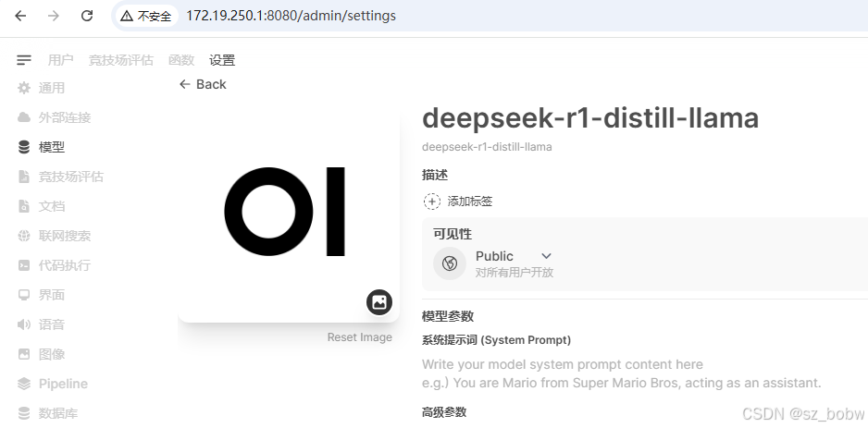Image resolution: width=868 pixels, height=428 pixels.
Task: Click the model profile image thumbnail
Action: click(x=289, y=212)
